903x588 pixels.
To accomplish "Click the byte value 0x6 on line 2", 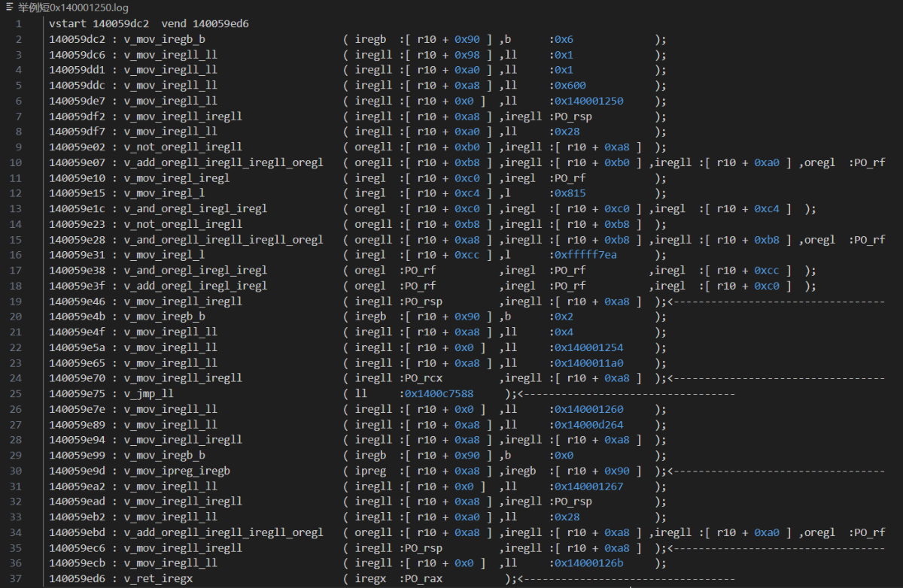I will click(x=564, y=39).
